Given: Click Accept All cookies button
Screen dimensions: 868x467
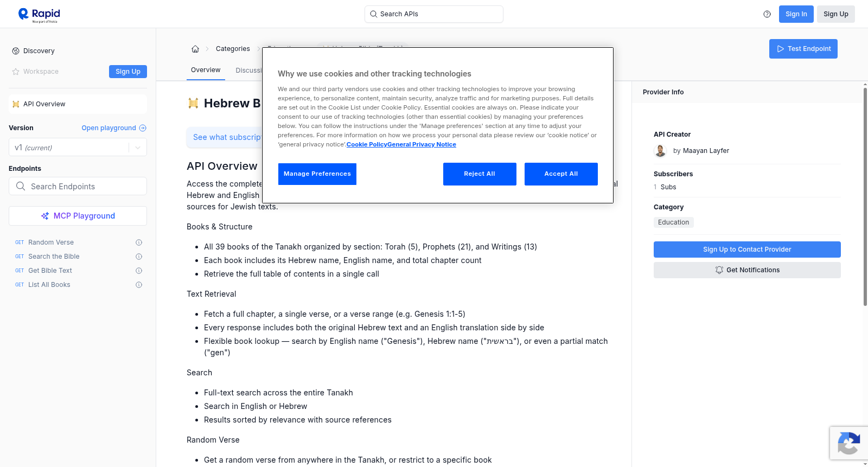Looking at the screenshot, I should [561, 174].
